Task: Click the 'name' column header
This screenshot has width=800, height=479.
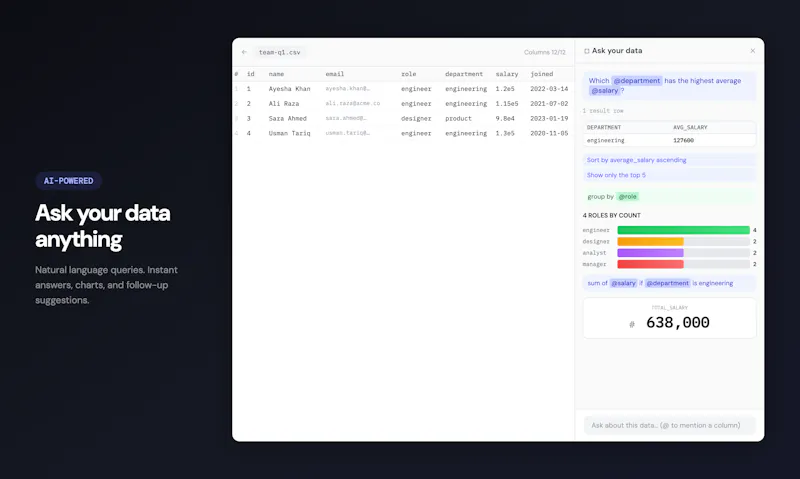Action: click(276, 74)
